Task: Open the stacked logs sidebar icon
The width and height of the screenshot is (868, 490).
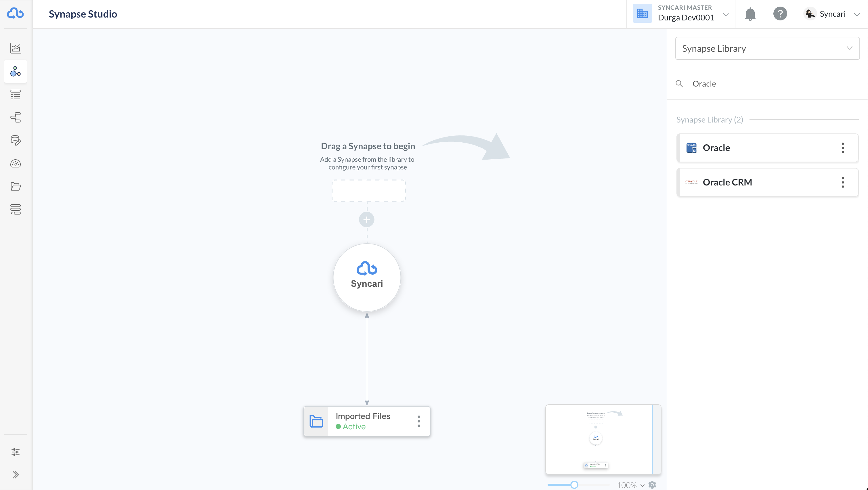Action: [16, 209]
